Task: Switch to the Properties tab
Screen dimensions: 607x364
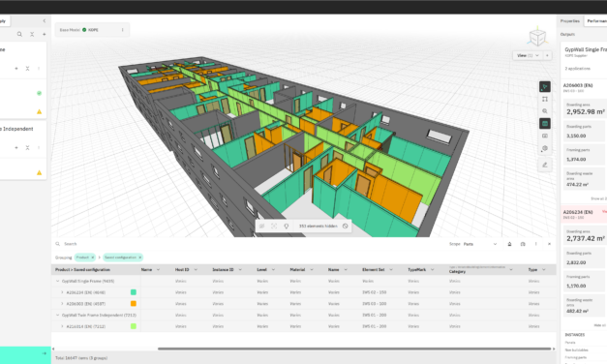Action: (x=570, y=21)
